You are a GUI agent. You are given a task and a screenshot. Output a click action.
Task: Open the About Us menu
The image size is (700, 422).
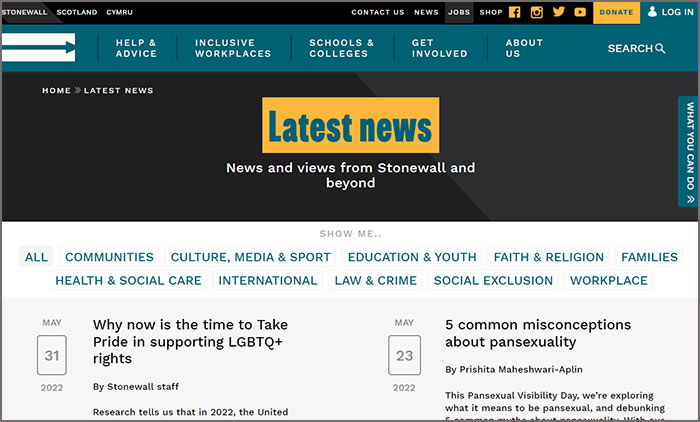coord(524,48)
